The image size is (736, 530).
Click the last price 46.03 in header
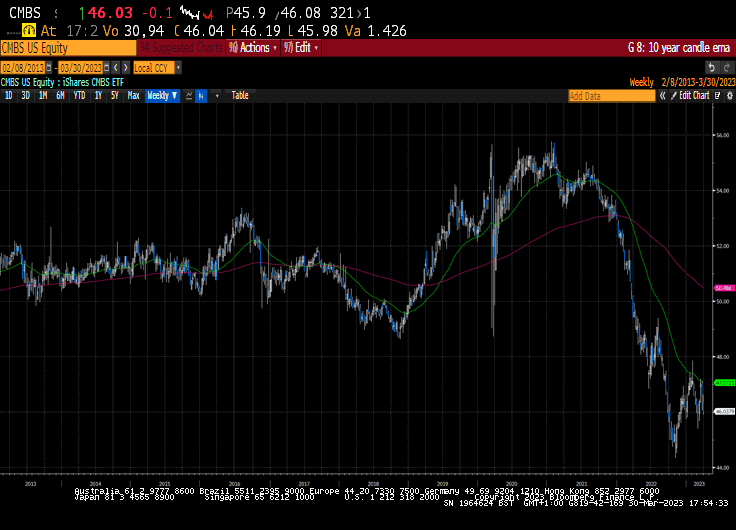point(110,13)
